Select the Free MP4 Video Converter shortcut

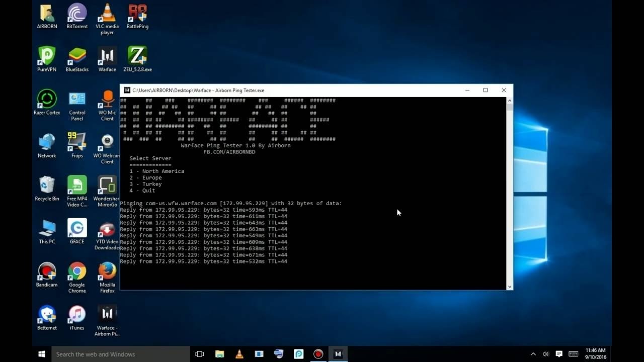coord(77,192)
